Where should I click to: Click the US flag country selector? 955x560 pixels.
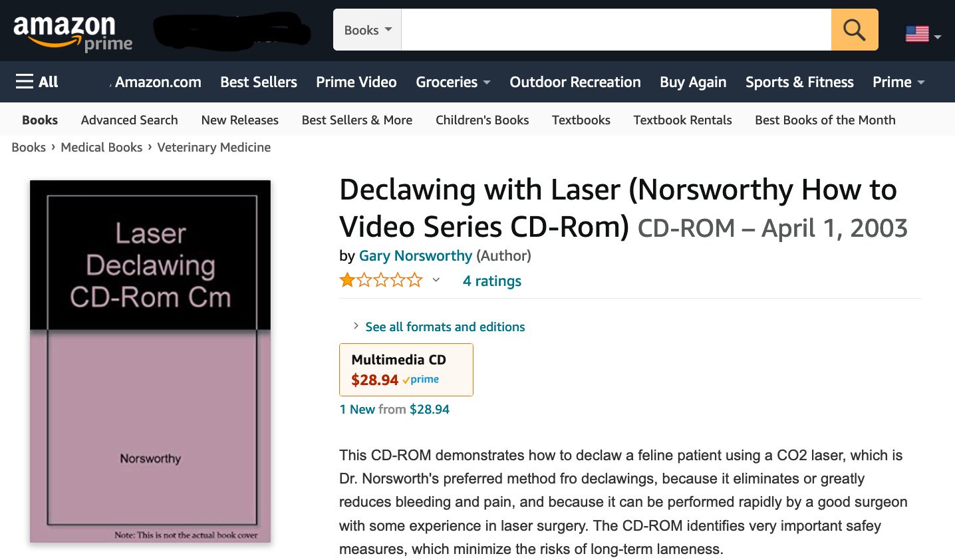923,34
